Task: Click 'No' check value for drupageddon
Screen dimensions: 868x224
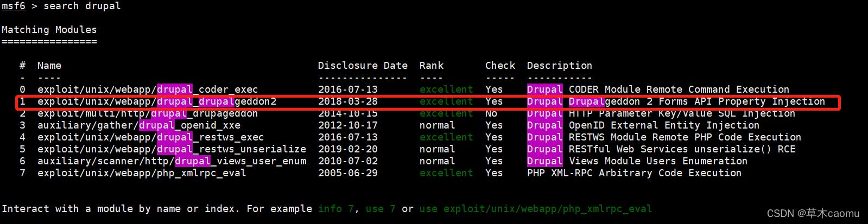Action: pos(491,113)
